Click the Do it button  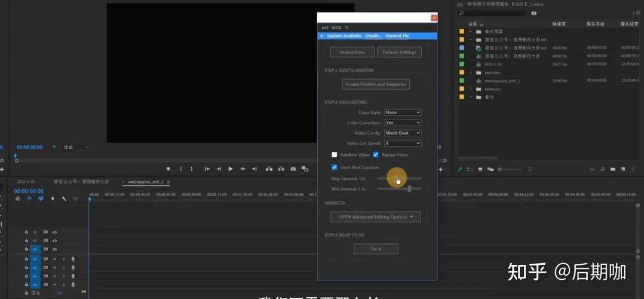coord(376,249)
